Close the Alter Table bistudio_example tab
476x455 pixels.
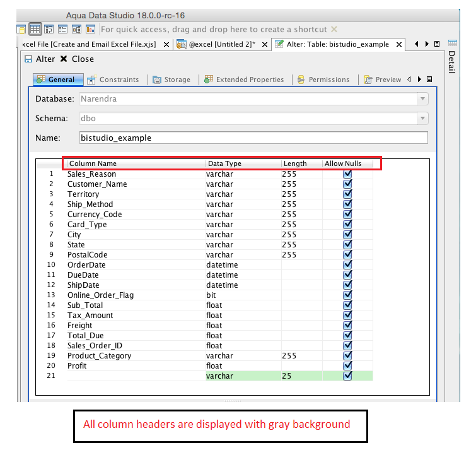pos(399,45)
